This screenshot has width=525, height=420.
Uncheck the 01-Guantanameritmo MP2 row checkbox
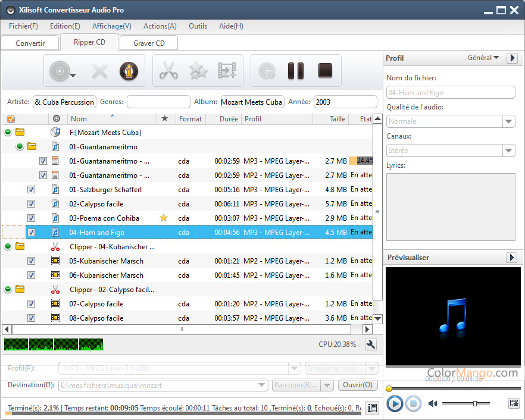click(43, 175)
